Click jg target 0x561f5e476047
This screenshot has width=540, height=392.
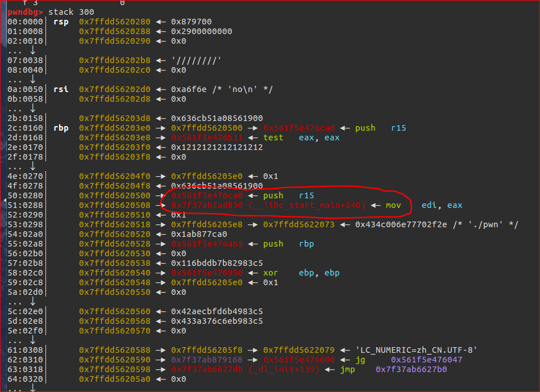(x=427, y=360)
